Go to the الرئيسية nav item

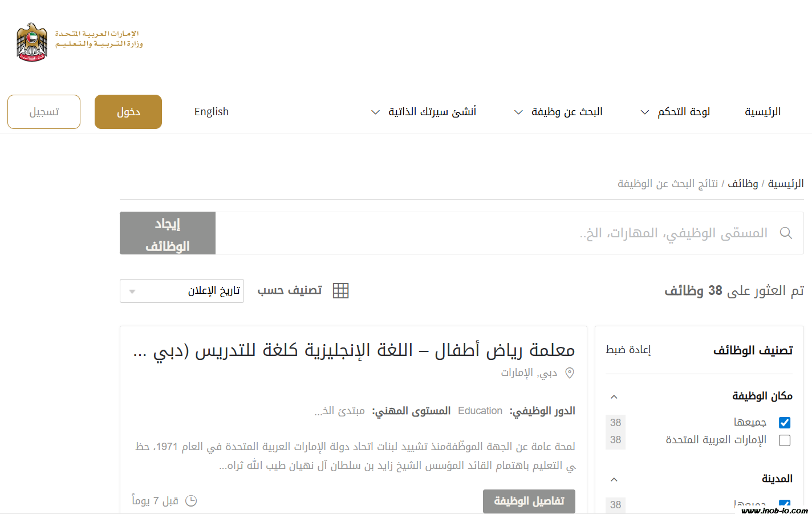point(762,112)
